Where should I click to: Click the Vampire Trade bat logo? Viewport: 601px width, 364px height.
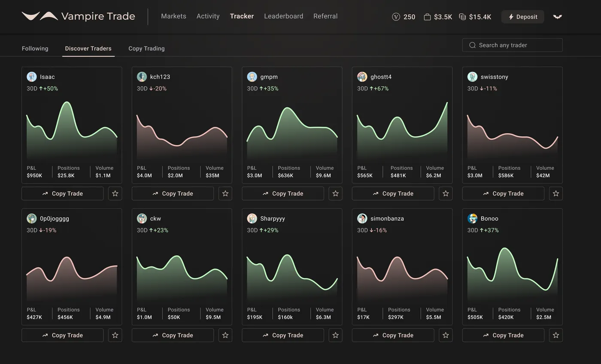40,16
